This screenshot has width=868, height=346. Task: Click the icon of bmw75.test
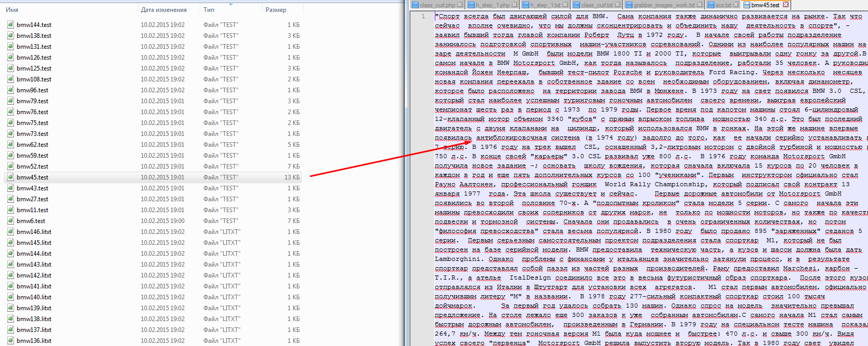pyautogui.click(x=10, y=122)
